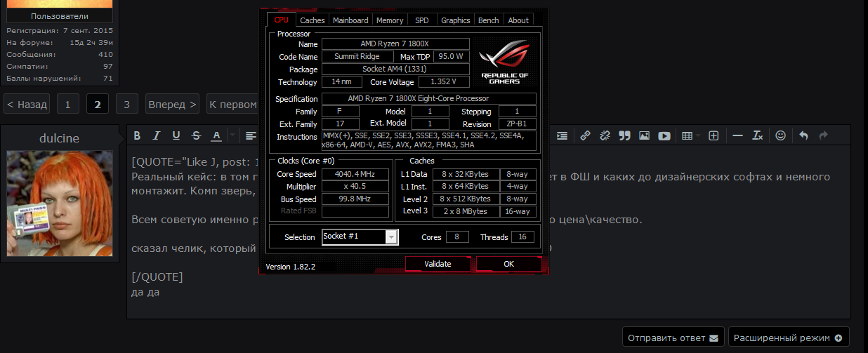The image size is (868, 353).
Task: Insert a media video icon
Action: (664, 135)
